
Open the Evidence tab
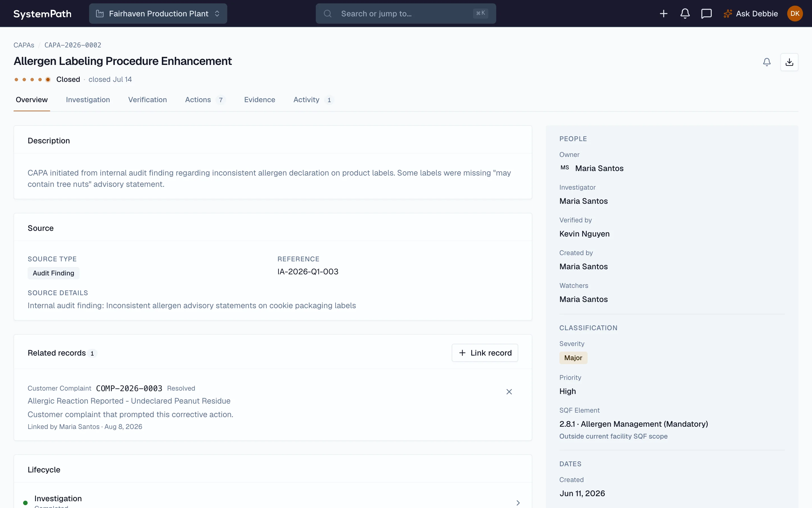pos(259,100)
